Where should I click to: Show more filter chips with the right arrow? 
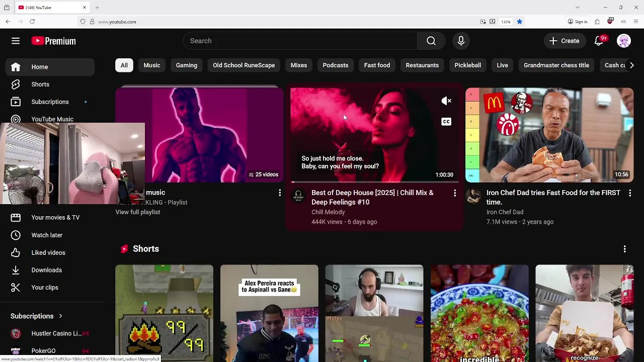point(632,65)
